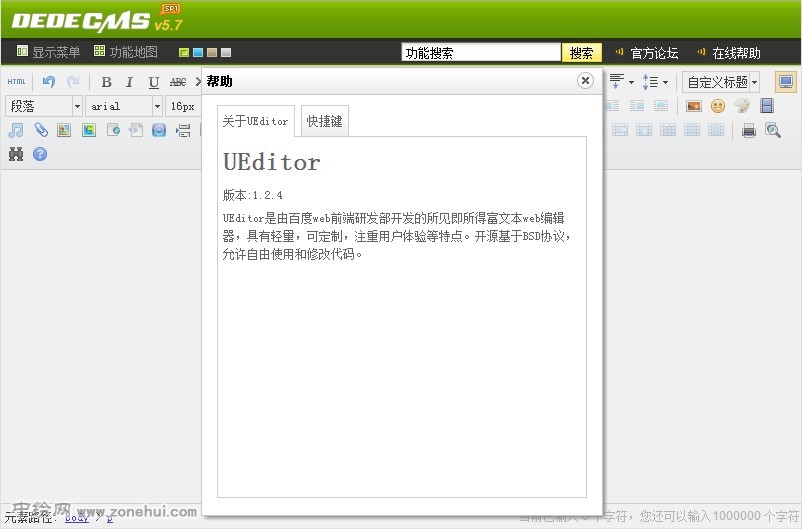Insert a page break
Image resolution: width=802 pixels, height=529 pixels.
184,130
